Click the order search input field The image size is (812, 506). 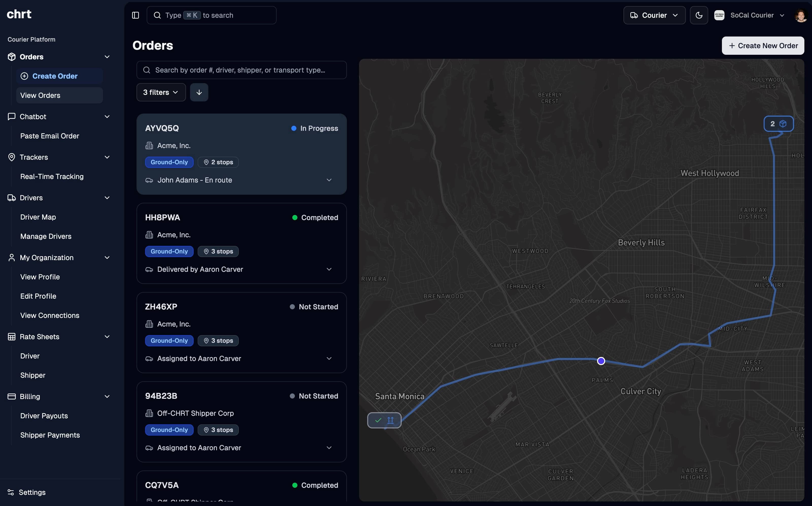click(x=241, y=70)
